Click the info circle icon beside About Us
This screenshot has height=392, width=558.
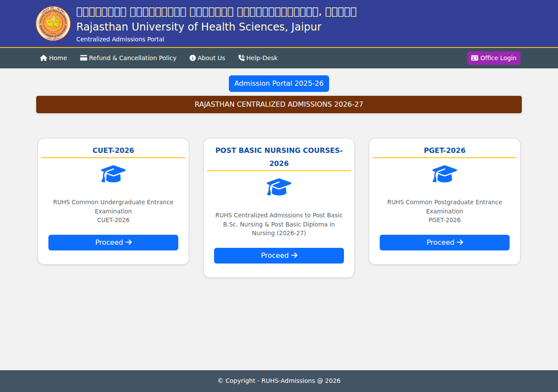click(x=193, y=58)
